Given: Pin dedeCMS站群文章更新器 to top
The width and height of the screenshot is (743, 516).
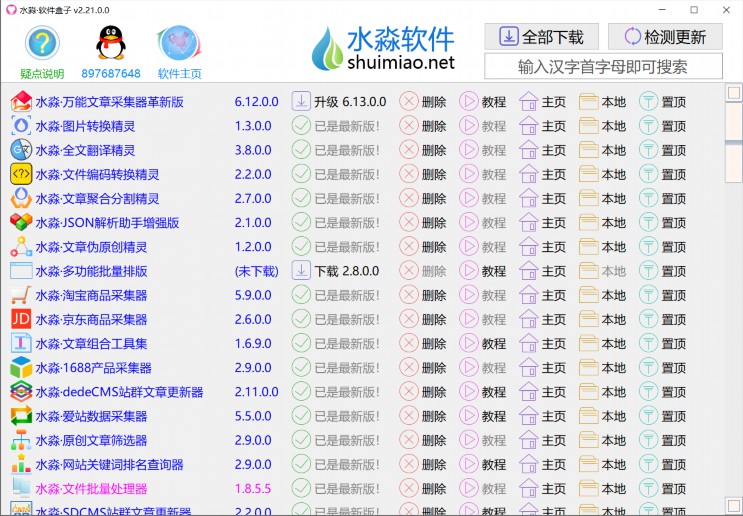Looking at the screenshot, I should tap(662, 392).
